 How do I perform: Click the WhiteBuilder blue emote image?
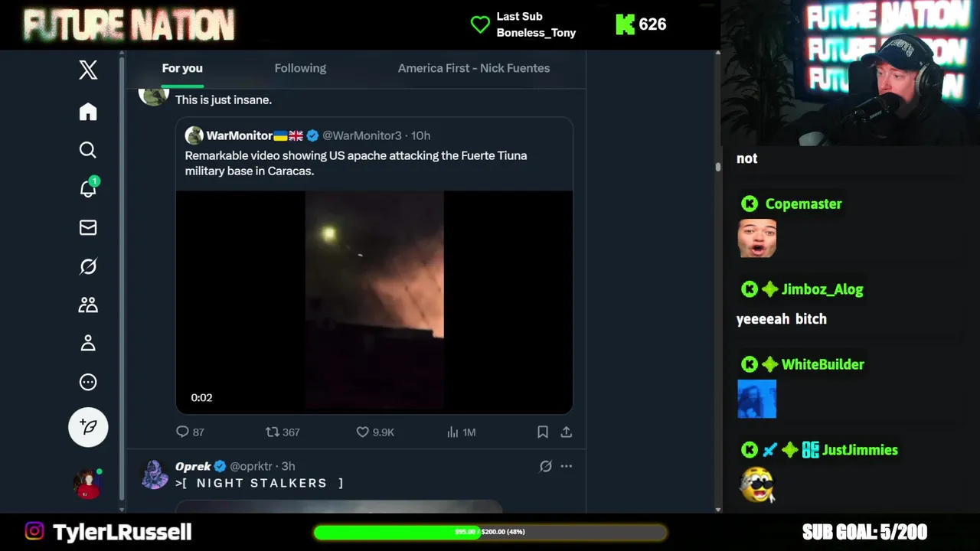pos(757,399)
